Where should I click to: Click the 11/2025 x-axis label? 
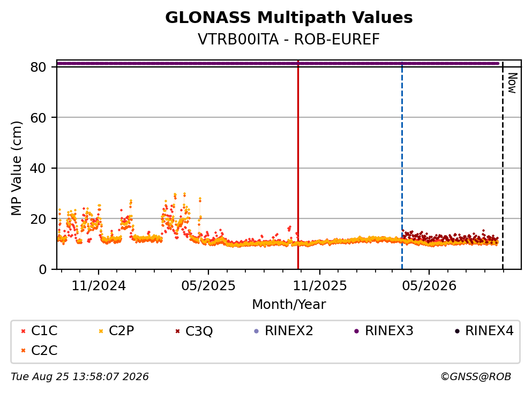(320, 286)
